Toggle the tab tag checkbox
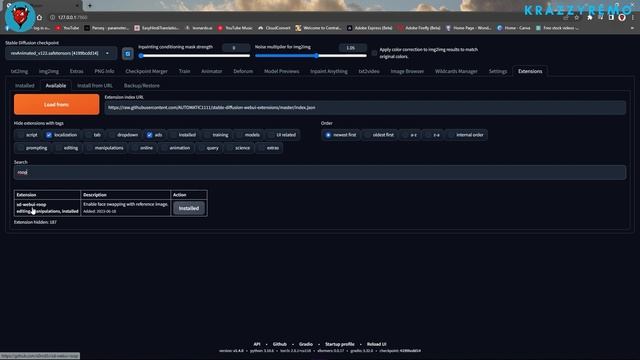640x360 pixels. [x=89, y=135]
